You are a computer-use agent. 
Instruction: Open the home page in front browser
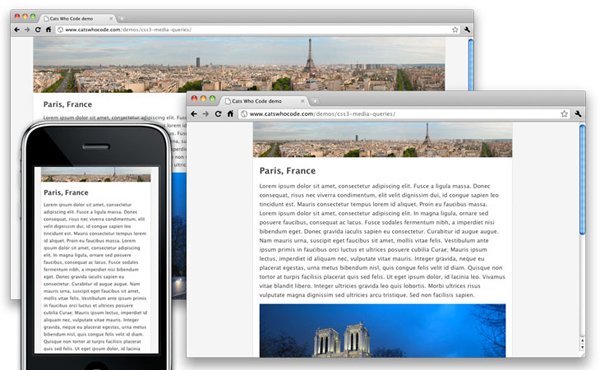(x=230, y=114)
